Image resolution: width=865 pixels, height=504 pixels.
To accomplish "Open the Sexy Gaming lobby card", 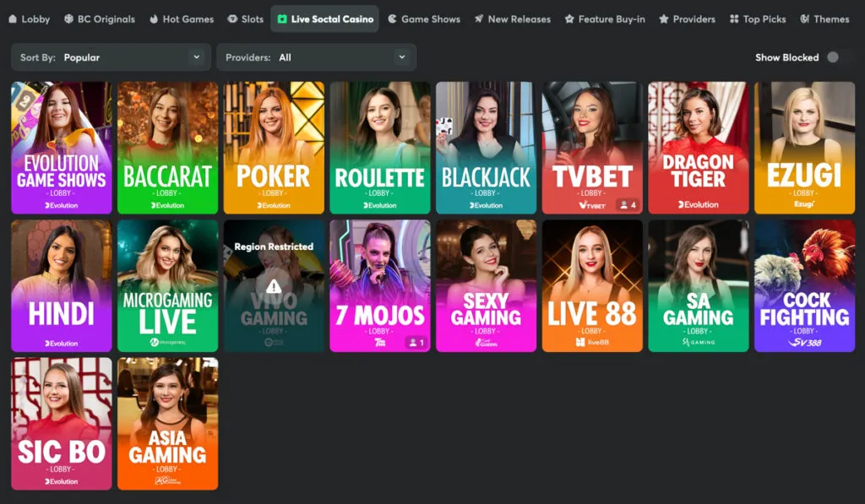I will tap(486, 285).
